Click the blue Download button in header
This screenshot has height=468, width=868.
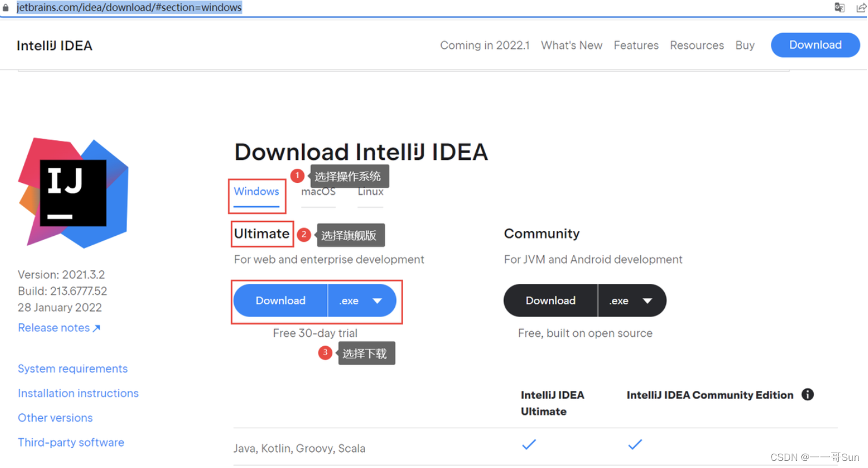click(815, 45)
